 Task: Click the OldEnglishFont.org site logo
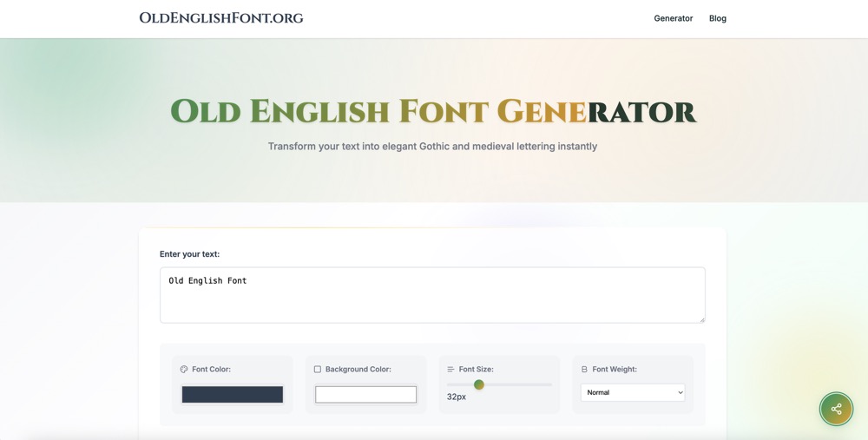click(221, 18)
